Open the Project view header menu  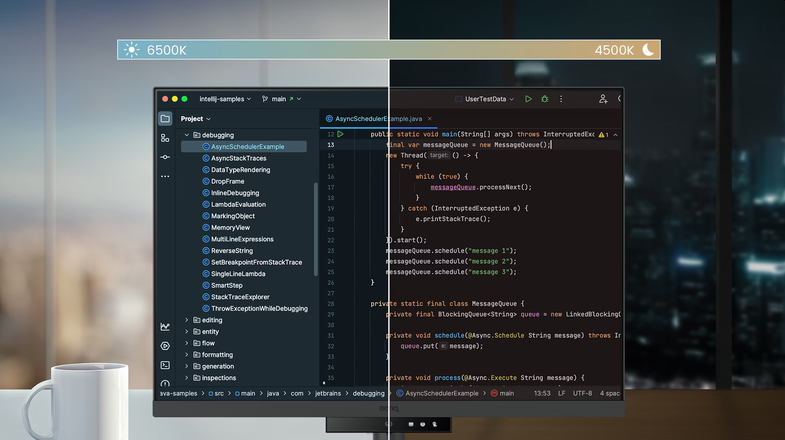tap(196, 119)
